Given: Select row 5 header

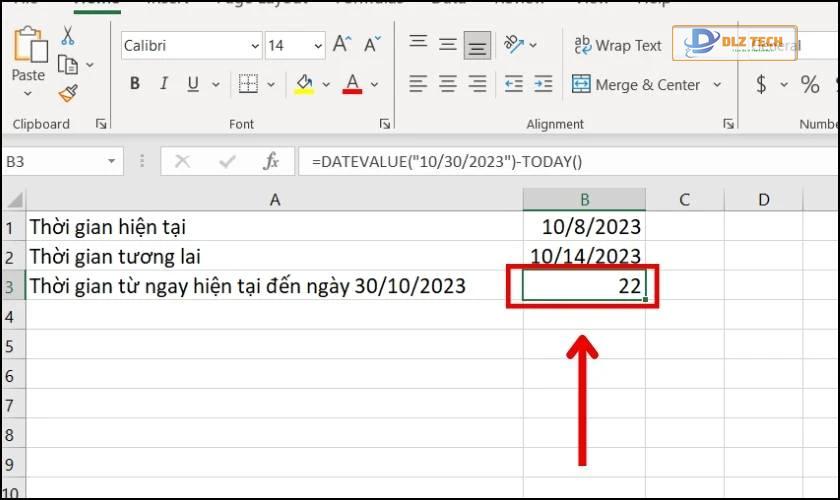Looking at the screenshot, I should tap(14, 345).
